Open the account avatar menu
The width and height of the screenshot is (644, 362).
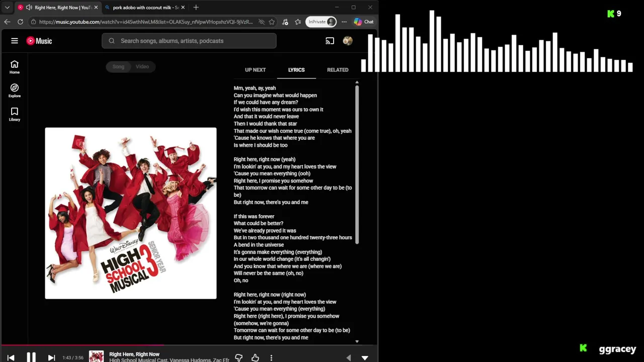[x=348, y=41]
